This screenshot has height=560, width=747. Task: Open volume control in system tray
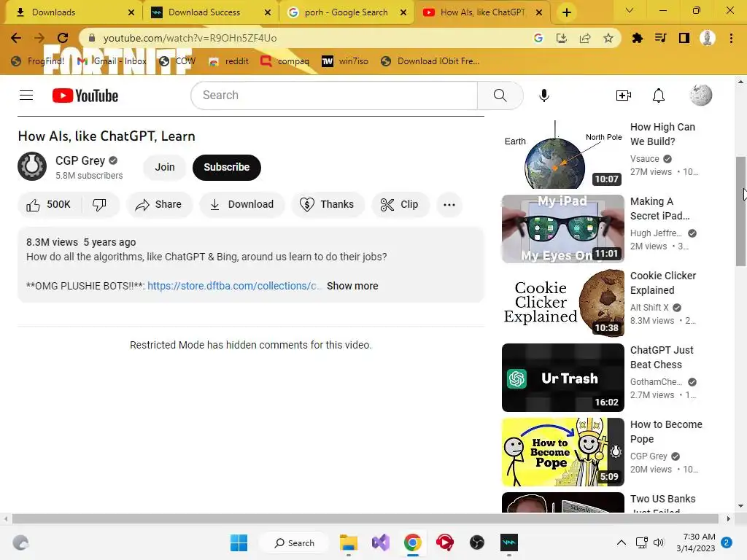[659, 542]
